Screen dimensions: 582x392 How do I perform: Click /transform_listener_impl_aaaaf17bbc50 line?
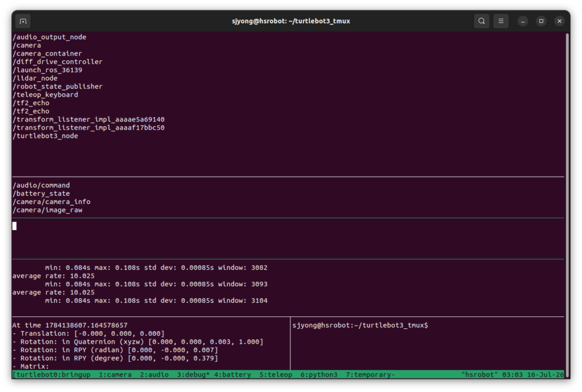tap(88, 128)
